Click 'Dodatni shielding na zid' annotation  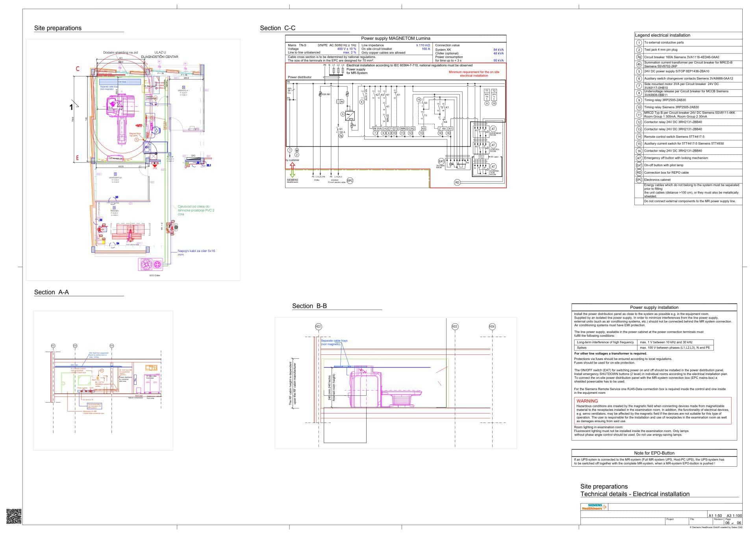(120, 52)
